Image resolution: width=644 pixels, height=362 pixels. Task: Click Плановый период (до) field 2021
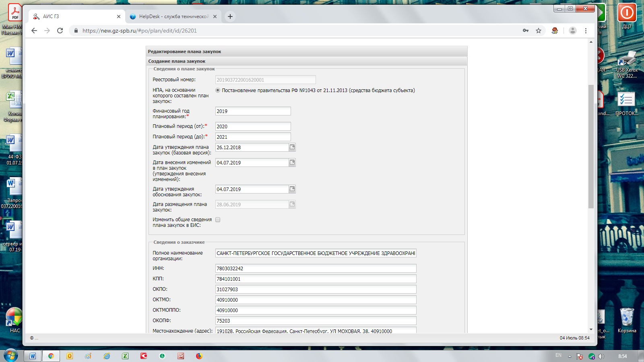pyautogui.click(x=253, y=137)
